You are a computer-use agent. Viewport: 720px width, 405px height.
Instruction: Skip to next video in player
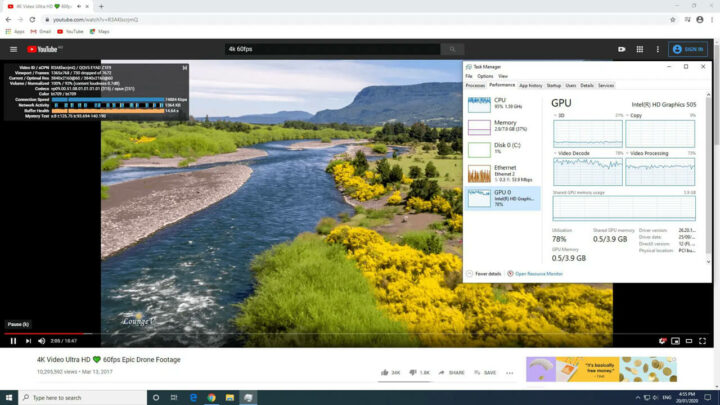coord(29,341)
